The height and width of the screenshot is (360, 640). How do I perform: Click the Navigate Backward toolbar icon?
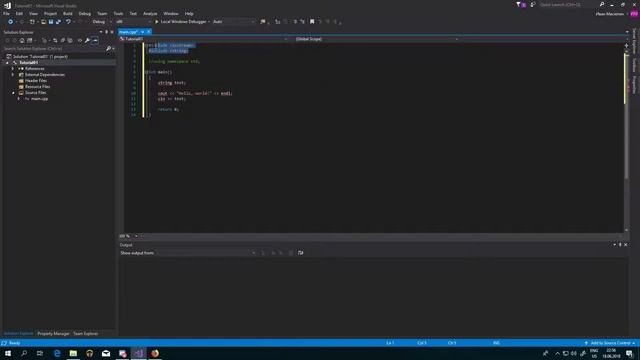(10, 22)
